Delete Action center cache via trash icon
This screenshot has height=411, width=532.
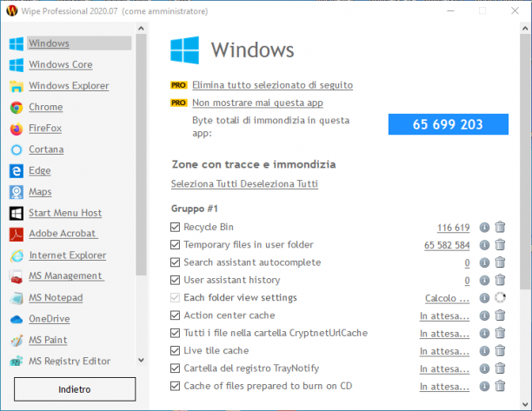pos(500,315)
